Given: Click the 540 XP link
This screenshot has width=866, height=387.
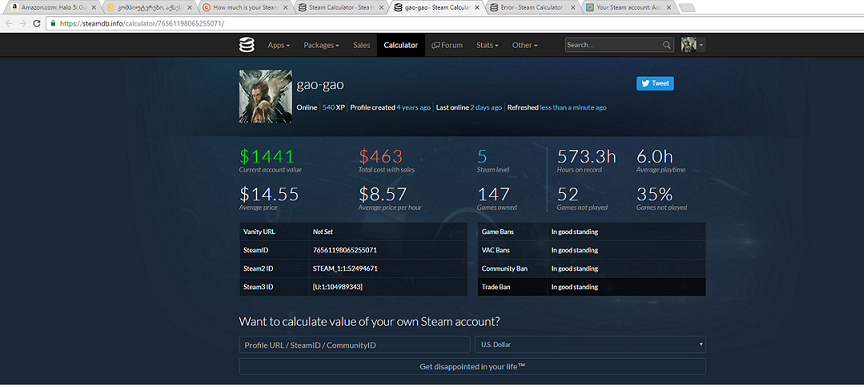Looking at the screenshot, I should [334, 108].
